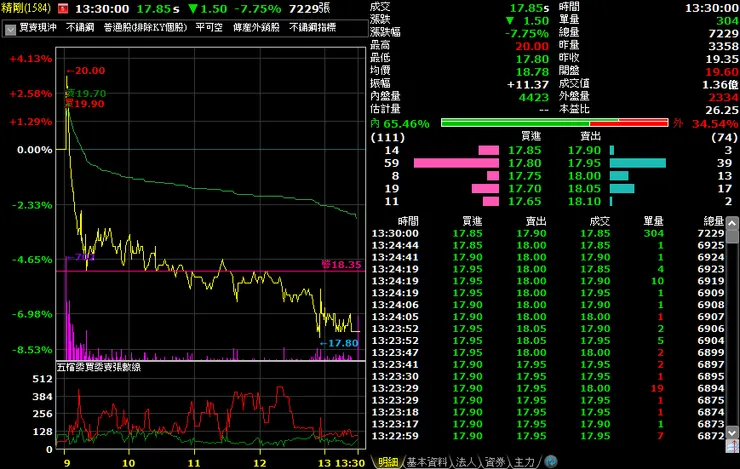This screenshot has width=740, height=469.
Task: Click the 13:24:41 tick row
Action: coord(548,257)
